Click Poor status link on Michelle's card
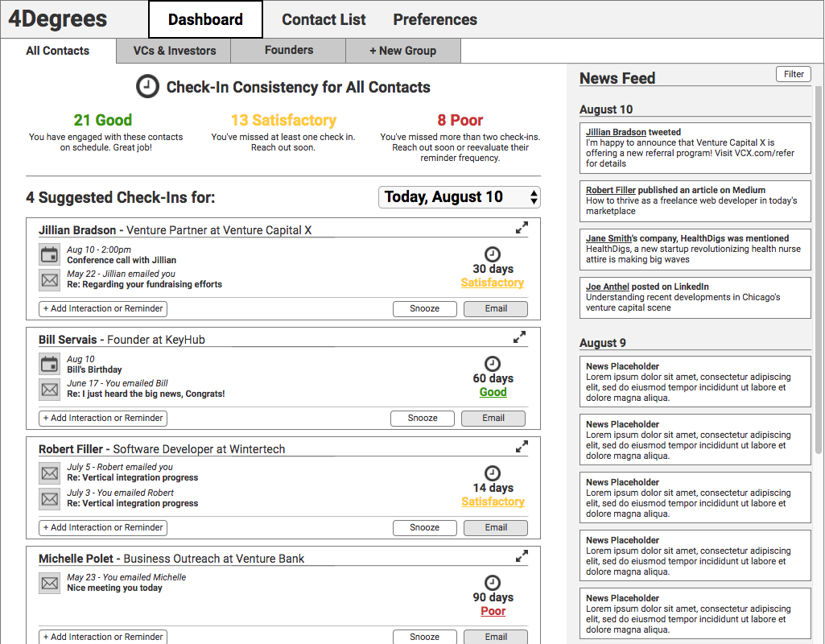The width and height of the screenshot is (825, 644). click(x=493, y=611)
